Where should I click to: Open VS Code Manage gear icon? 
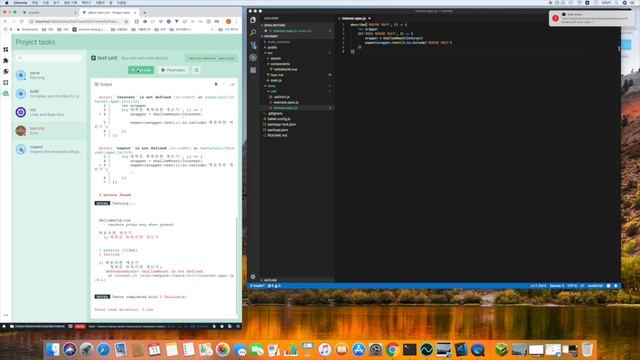point(253,277)
